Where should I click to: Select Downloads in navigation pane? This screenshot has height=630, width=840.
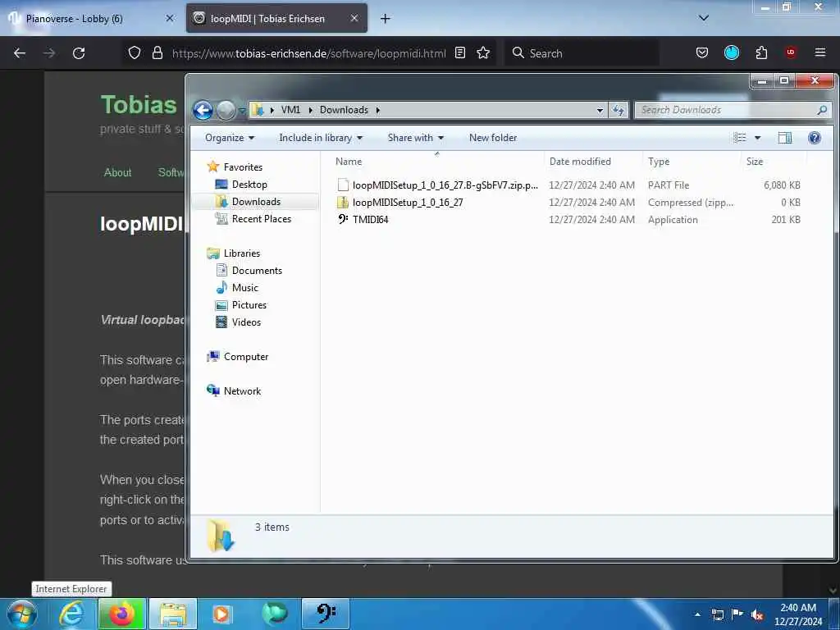coord(256,202)
